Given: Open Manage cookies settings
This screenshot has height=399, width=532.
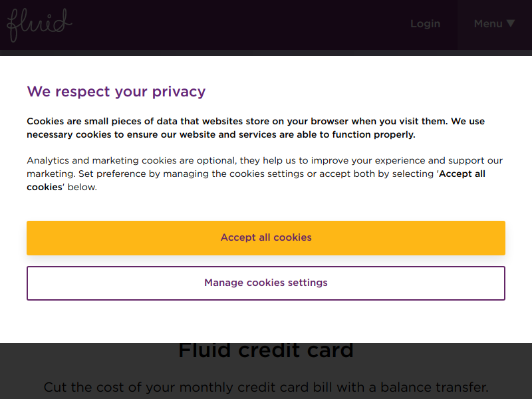Looking at the screenshot, I should (x=266, y=283).
